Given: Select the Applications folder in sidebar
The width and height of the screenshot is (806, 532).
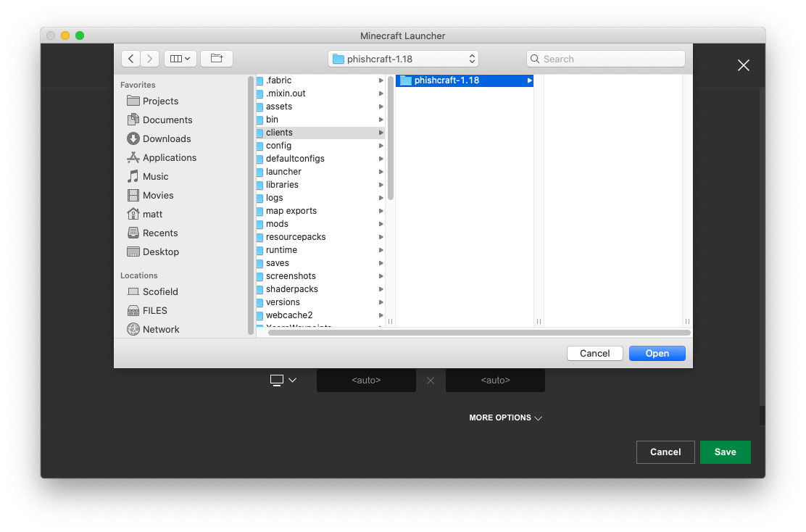Looking at the screenshot, I should click(168, 157).
